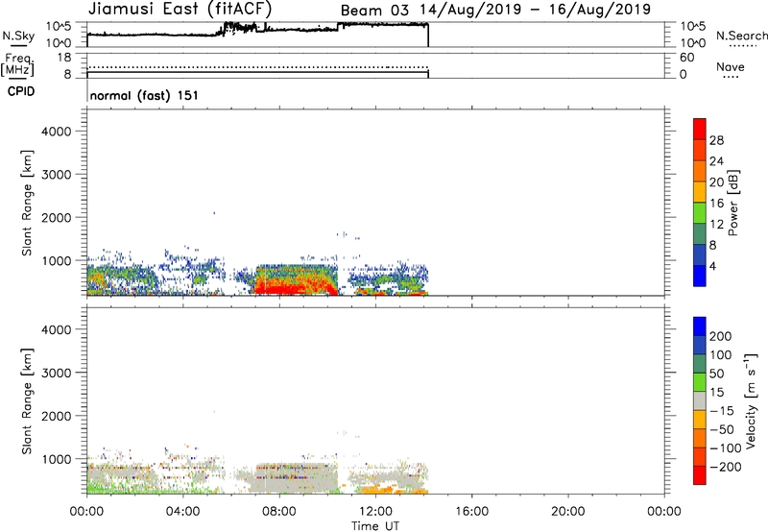Click "Slant Range [km]" label of the velocity panel

click(27, 400)
